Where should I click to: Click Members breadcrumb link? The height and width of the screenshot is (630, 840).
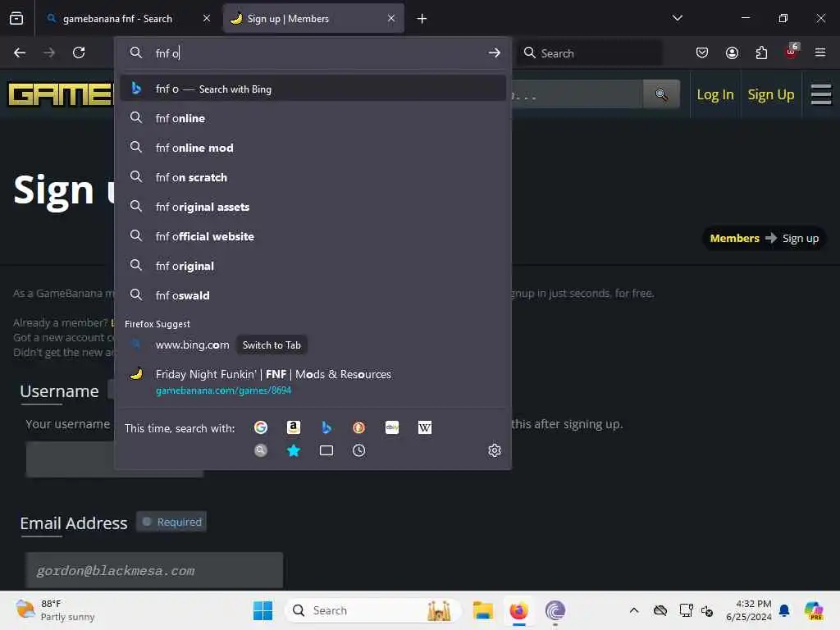(734, 239)
